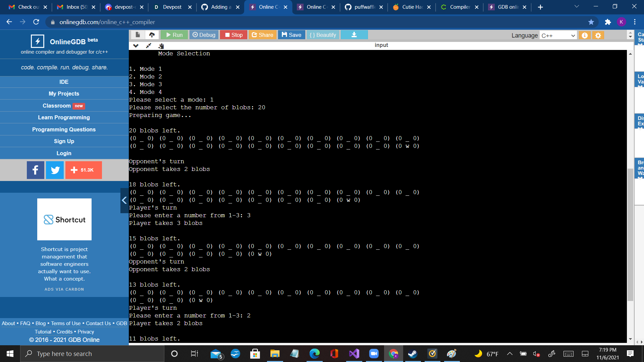Image resolution: width=644 pixels, height=362 pixels.
Task: Click the New File icon
Action: coord(138,35)
